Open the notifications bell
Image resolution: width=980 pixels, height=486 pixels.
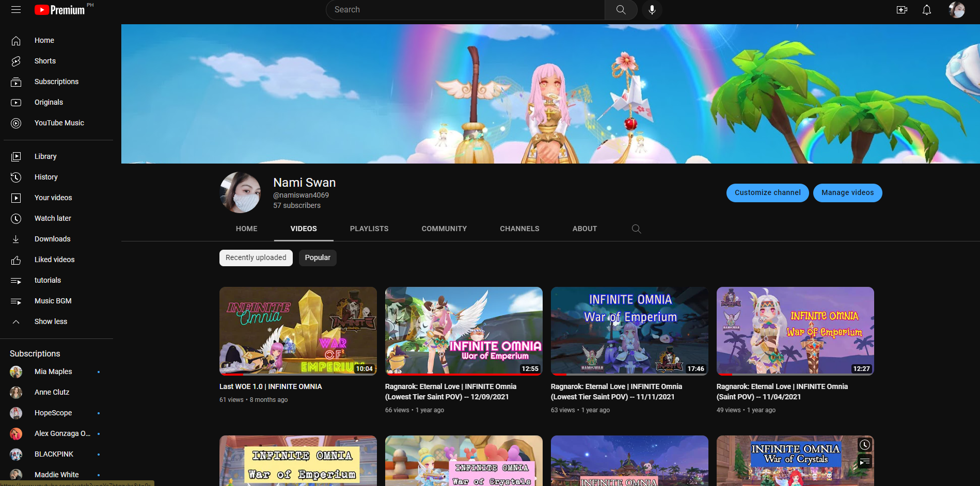[x=927, y=10]
